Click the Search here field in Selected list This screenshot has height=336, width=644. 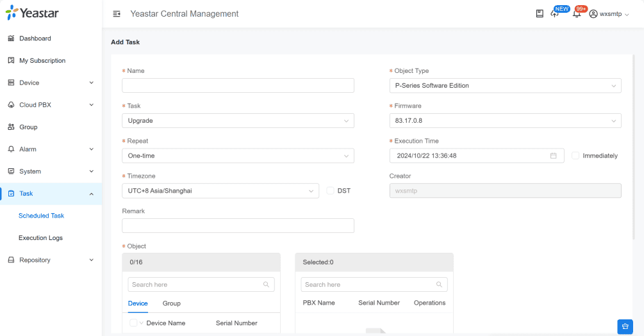tap(374, 285)
